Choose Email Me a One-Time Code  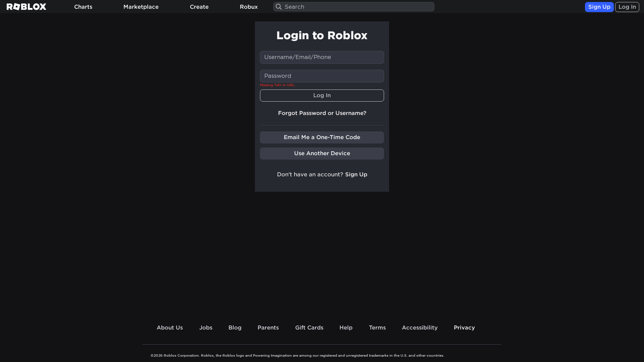point(322,137)
